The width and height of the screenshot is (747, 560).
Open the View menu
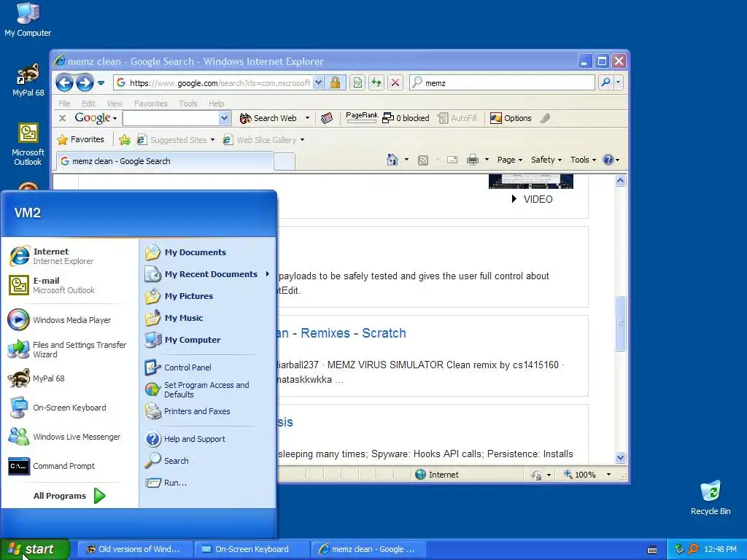coord(115,104)
